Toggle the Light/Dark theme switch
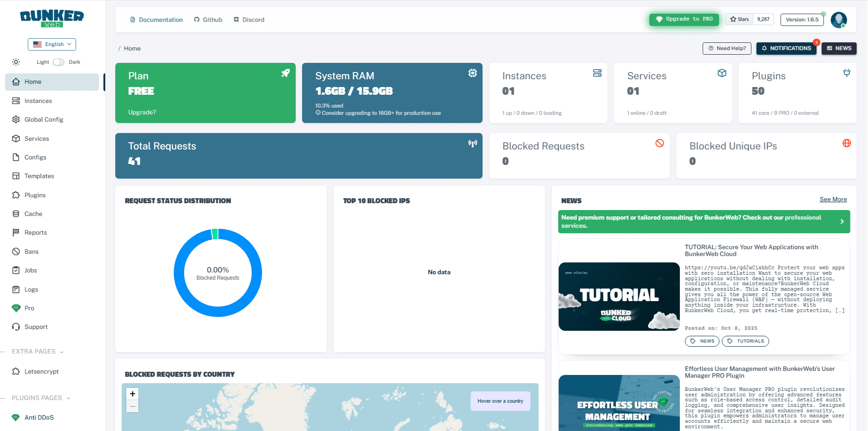The height and width of the screenshot is (431, 868). click(58, 62)
